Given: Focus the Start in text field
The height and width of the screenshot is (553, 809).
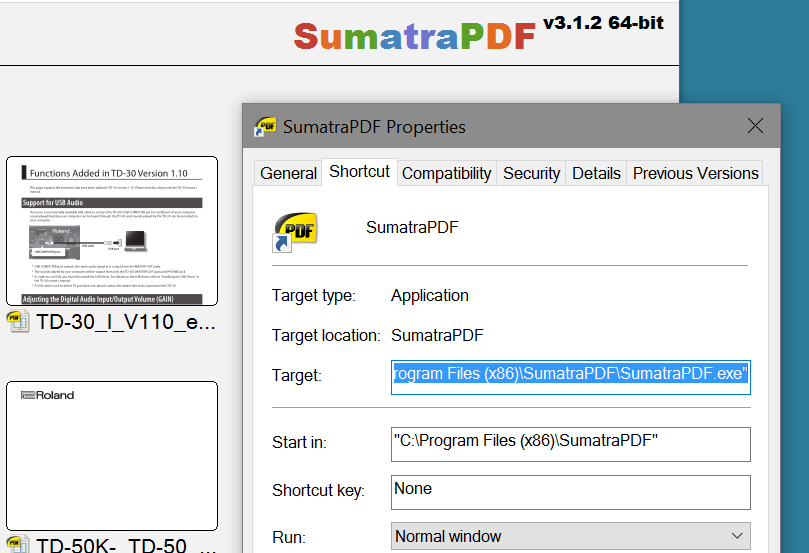Looking at the screenshot, I should pos(570,442).
